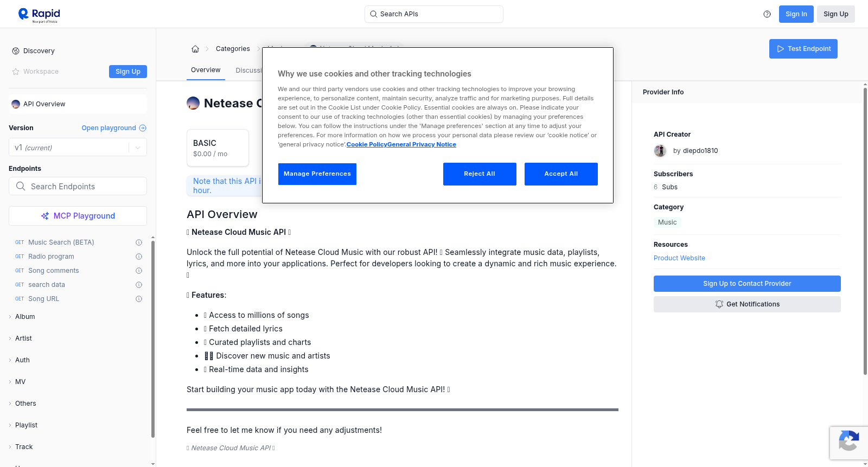Expand the Album endpoint group
Viewport: 868px width, 467px height.
25,317
